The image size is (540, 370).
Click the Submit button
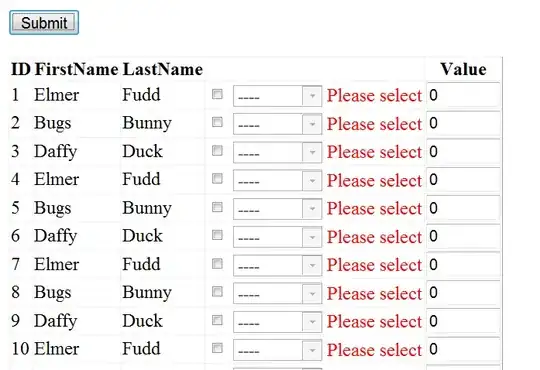point(44,23)
